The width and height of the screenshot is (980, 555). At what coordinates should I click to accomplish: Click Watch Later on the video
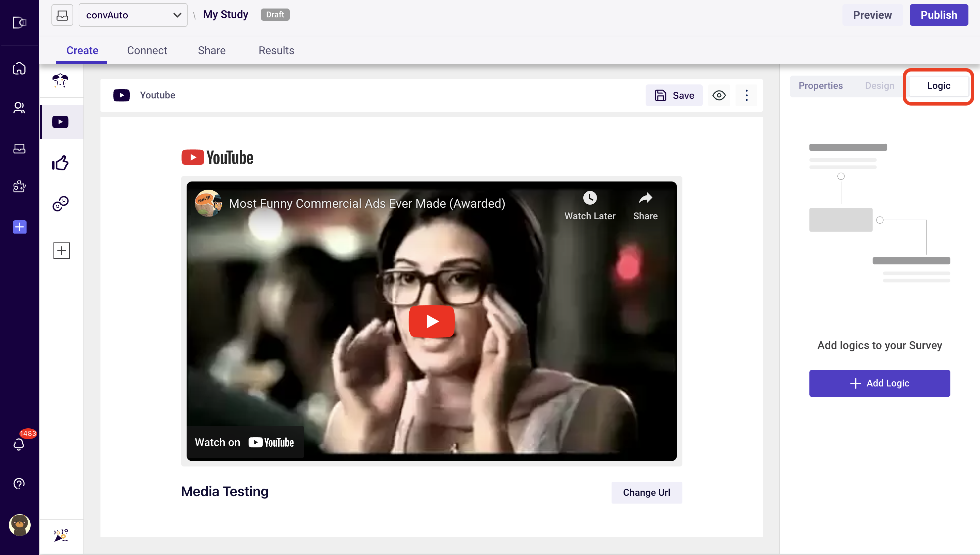point(590,206)
